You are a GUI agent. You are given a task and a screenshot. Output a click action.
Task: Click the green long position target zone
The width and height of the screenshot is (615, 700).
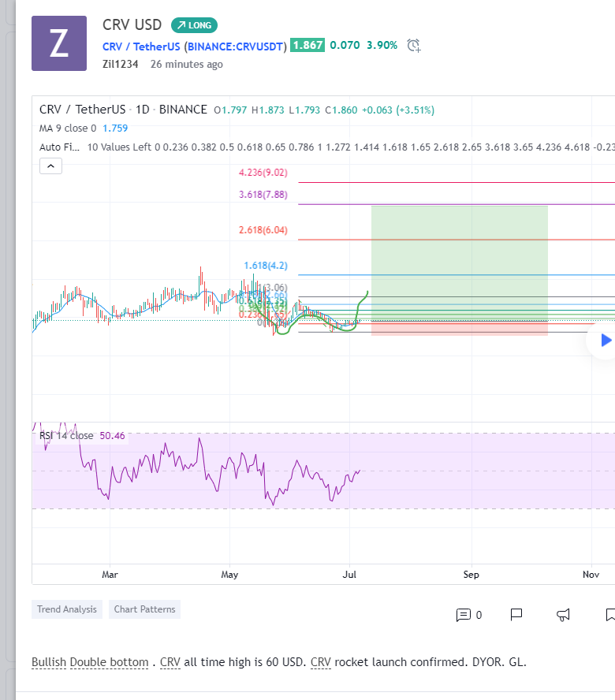click(x=459, y=260)
